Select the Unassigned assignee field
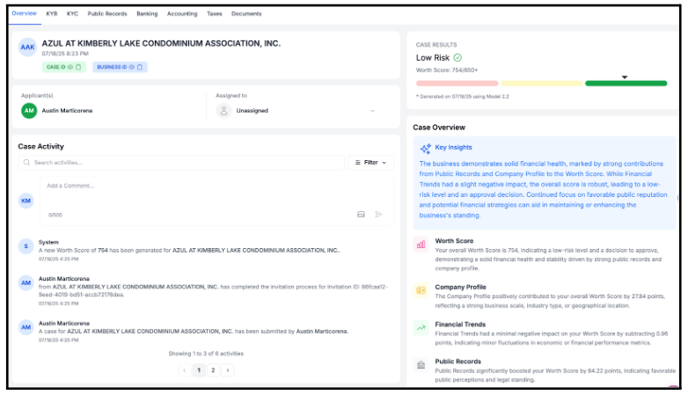 point(297,111)
